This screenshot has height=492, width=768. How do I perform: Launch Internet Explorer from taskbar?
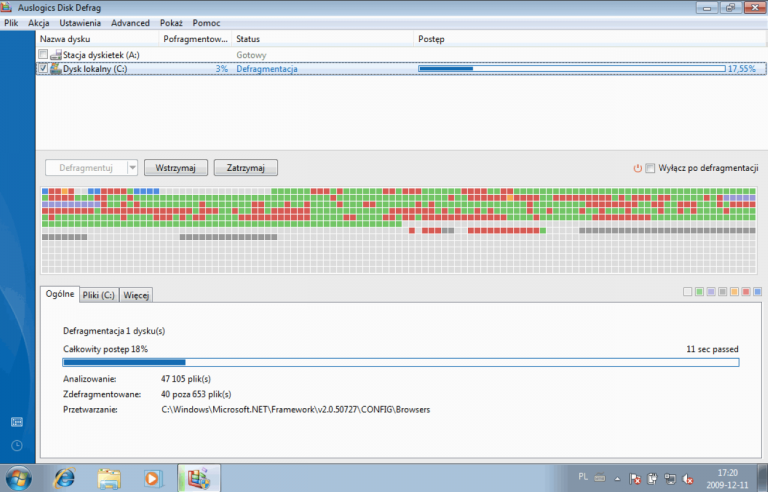tap(64, 478)
